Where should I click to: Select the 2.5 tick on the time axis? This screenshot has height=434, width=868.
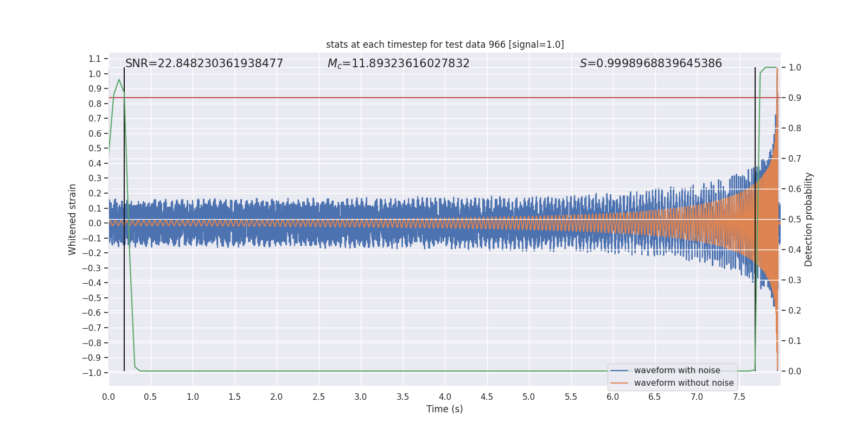(x=318, y=397)
